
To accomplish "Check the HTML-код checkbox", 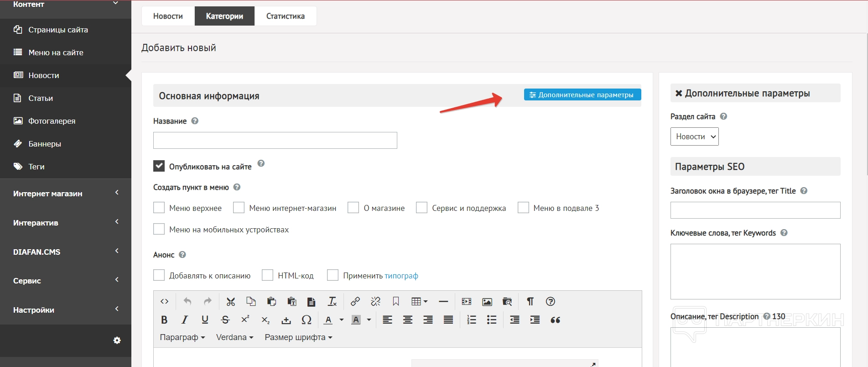I will point(268,275).
